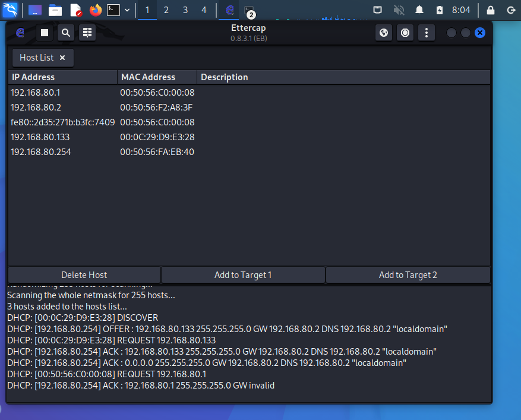This screenshot has height=420, width=521.
Task: Select IPv6 host fe80::2d35:271b:b3fc:7409
Action: click(x=249, y=122)
